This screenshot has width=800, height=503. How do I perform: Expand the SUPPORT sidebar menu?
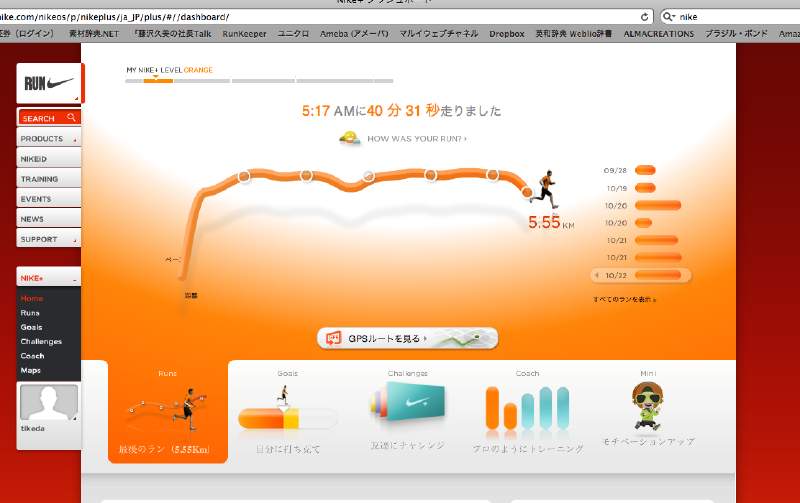pos(49,239)
